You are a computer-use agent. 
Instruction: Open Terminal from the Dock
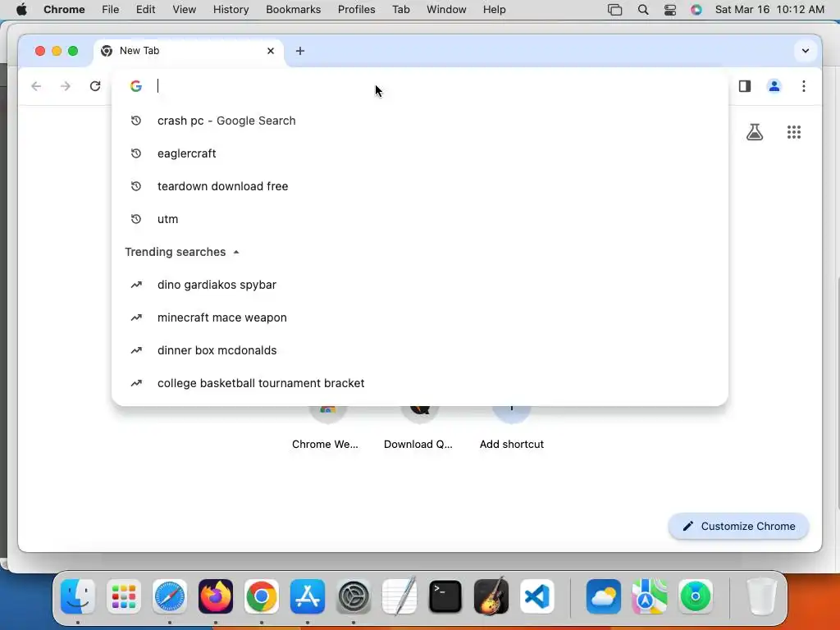pos(445,596)
